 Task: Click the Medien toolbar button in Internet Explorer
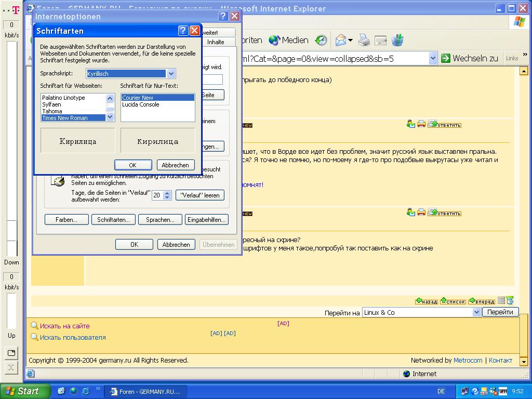[x=288, y=41]
